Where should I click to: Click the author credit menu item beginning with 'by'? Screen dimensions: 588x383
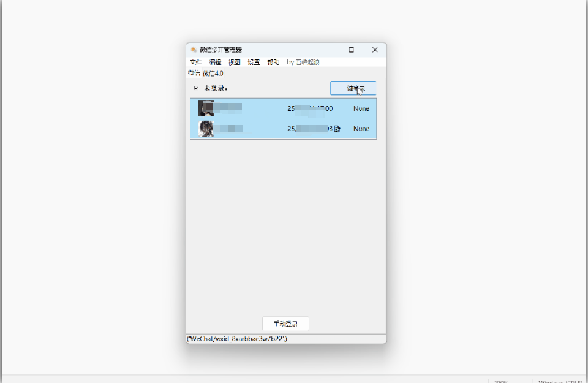pyautogui.click(x=303, y=63)
